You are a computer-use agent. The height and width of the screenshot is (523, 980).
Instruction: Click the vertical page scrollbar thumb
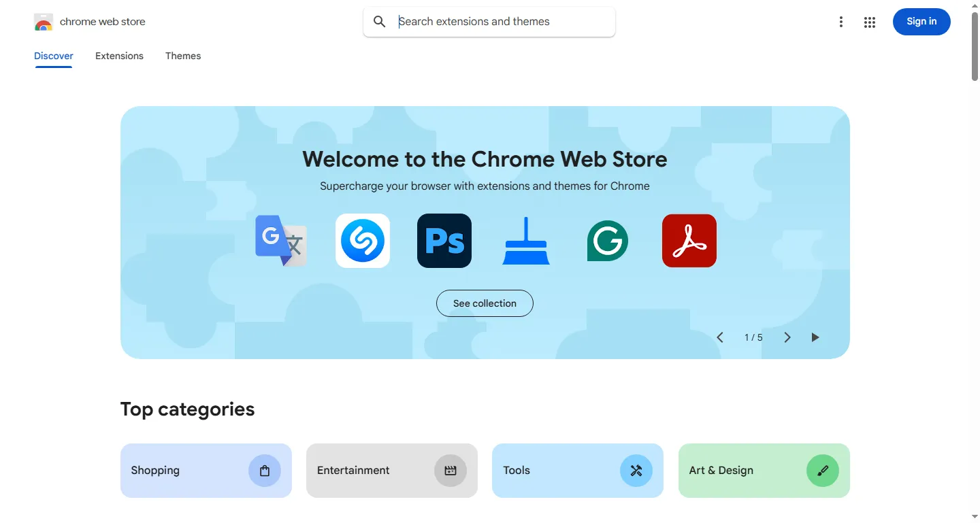coord(975,46)
